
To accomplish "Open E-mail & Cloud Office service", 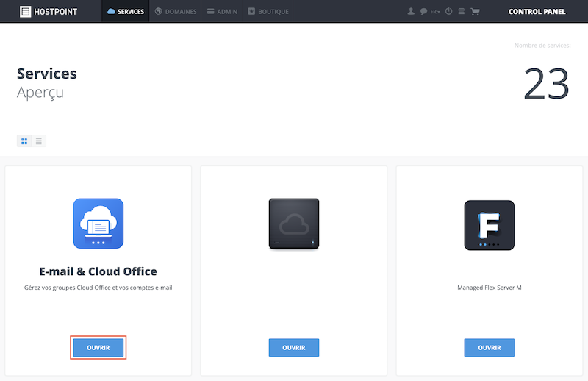I will [98, 348].
